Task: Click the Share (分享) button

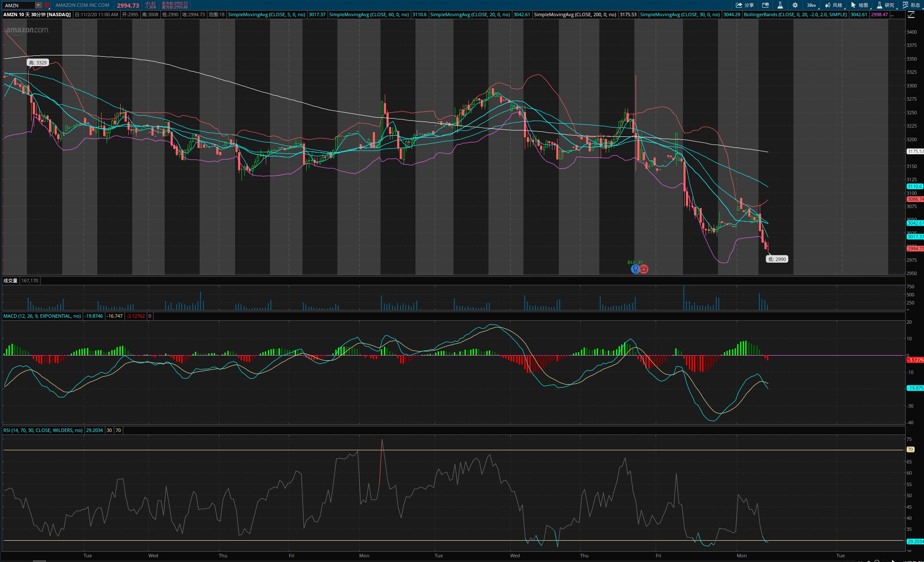Action: tap(745, 5)
